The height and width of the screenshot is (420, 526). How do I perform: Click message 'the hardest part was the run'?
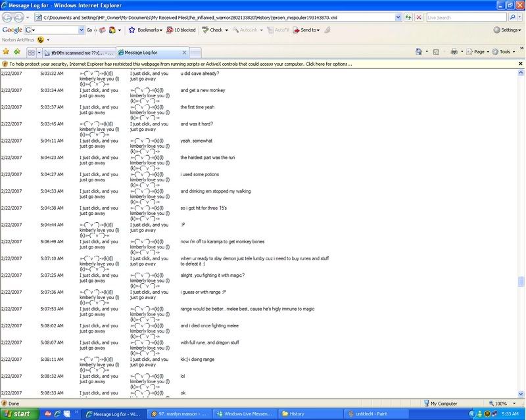pyautogui.click(x=208, y=157)
